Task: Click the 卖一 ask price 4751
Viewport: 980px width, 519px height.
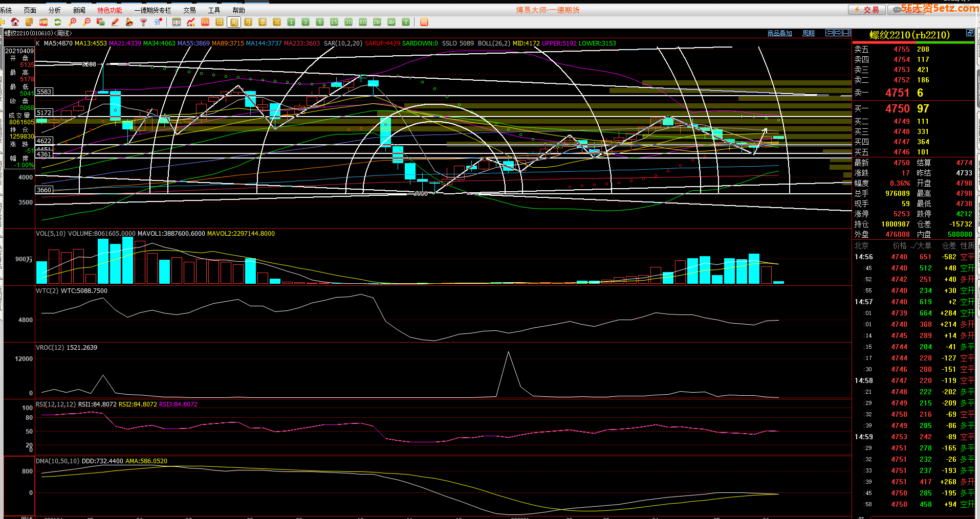Action: pos(897,93)
